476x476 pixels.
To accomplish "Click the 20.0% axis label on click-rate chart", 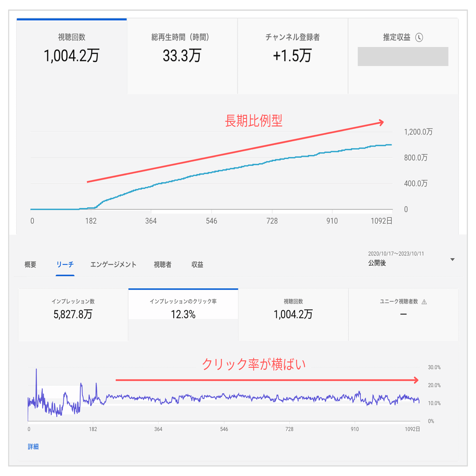I will tap(434, 385).
